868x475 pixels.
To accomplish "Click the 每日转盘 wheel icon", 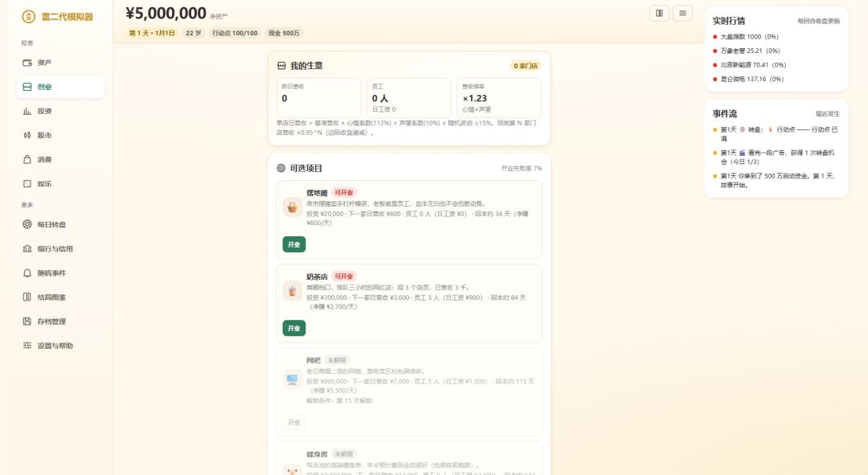I will (27, 224).
